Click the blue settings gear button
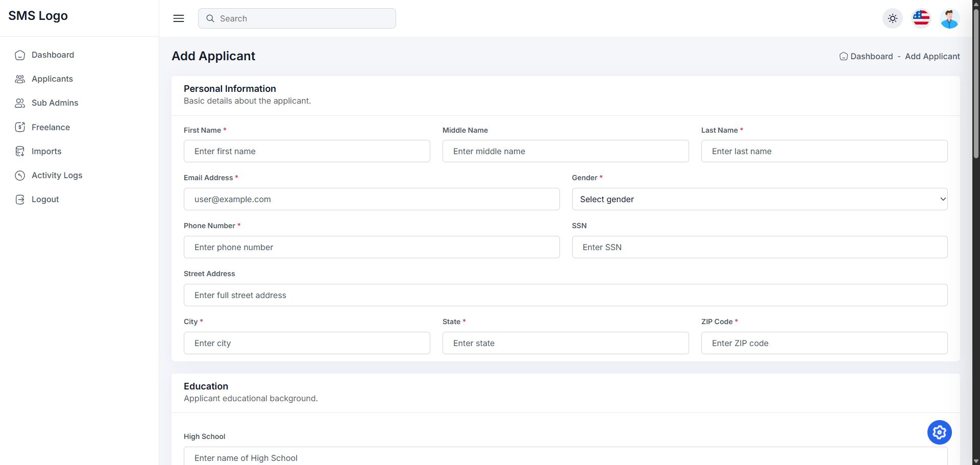Image resolution: width=980 pixels, height=465 pixels. pyautogui.click(x=939, y=432)
